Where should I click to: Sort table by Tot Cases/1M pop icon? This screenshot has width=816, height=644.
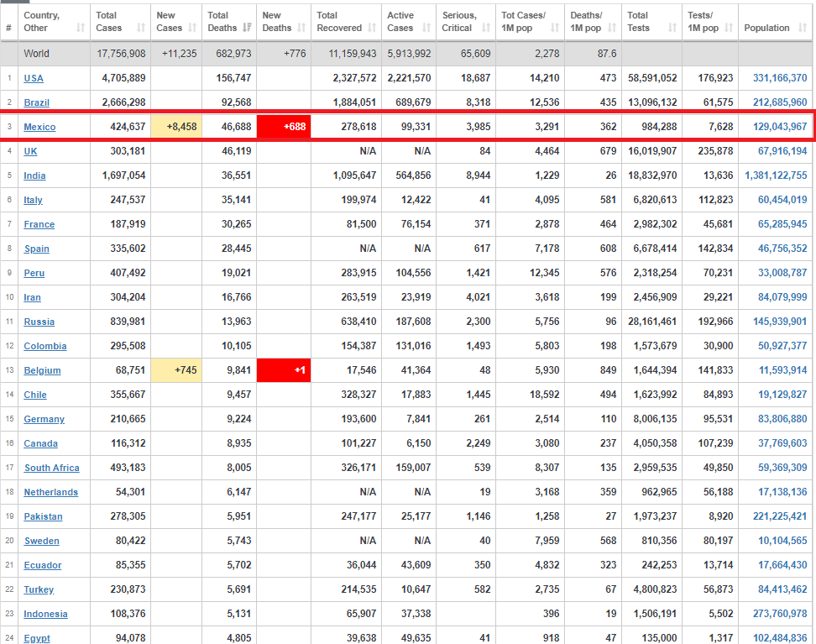coord(555,28)
